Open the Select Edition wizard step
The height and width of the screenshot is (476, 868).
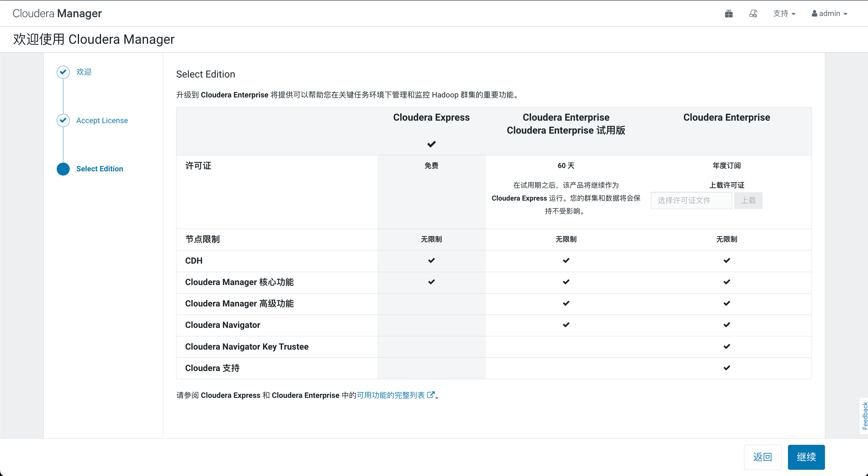[x=100, y=169]
